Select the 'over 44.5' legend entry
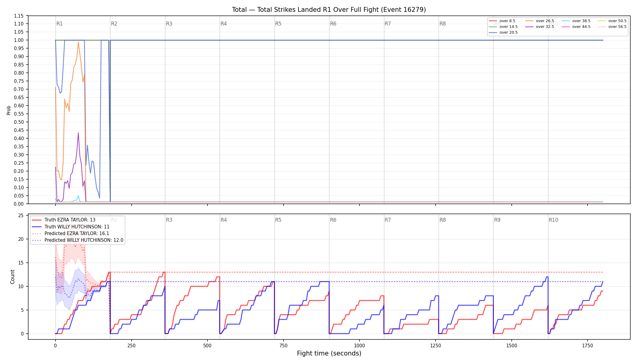 (x=576, y=27)
